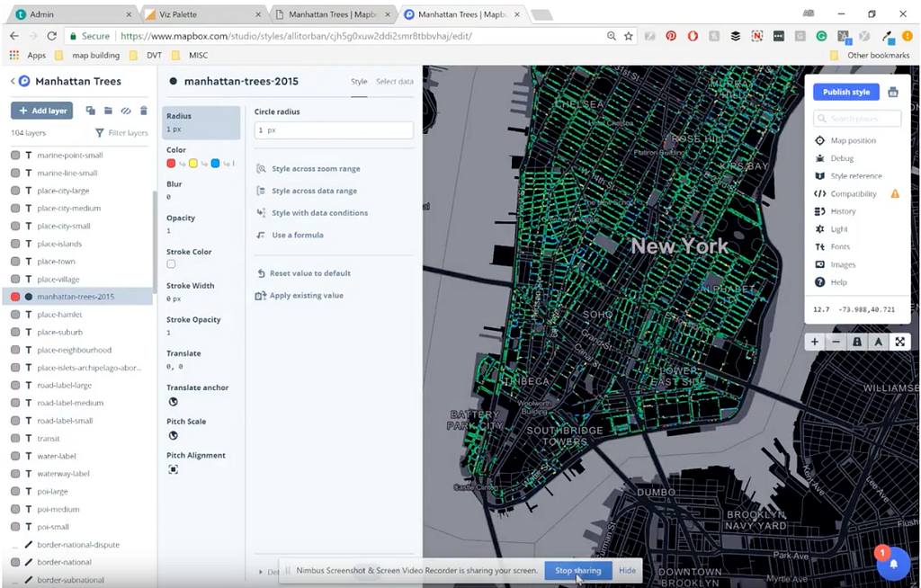Click the yellow color swatch
The image size is (921, 588).
[192, 164]
